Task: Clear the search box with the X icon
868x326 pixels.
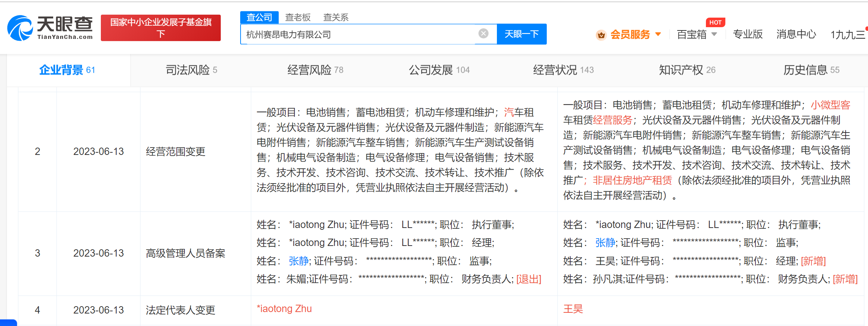Action: tap(483, 34)
